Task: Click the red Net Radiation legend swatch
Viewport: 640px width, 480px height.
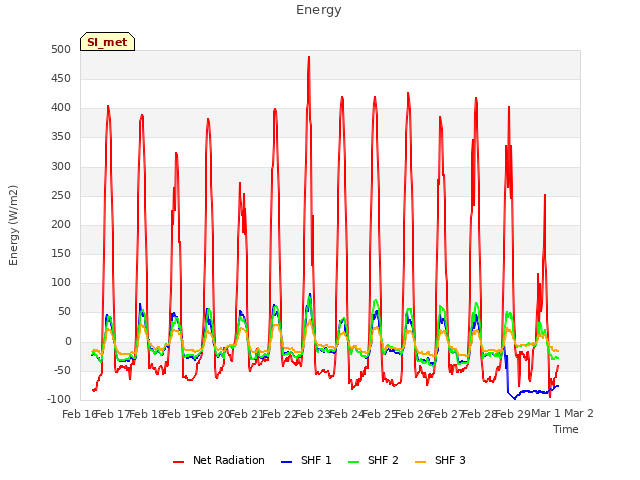Action: (x=178, y=462)
